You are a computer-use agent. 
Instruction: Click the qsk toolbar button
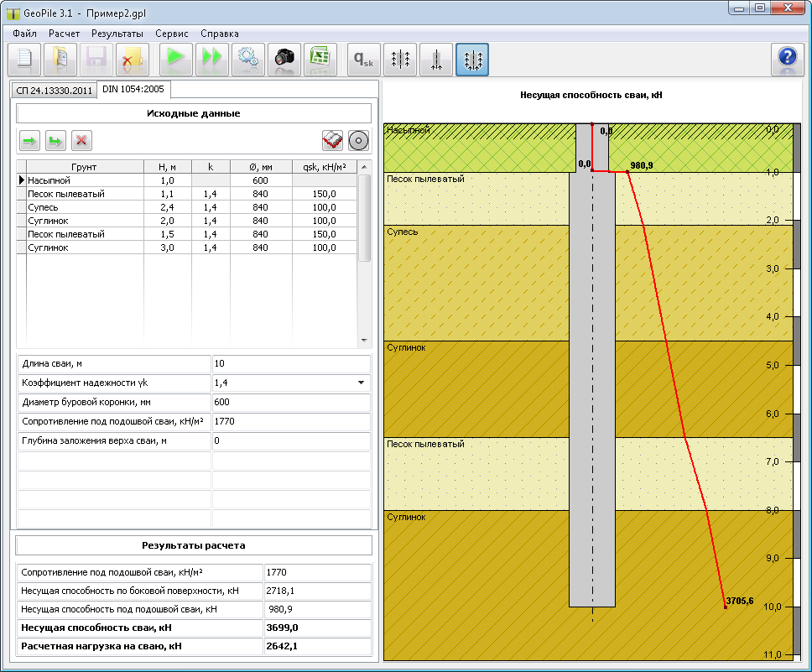pos(363,60)
